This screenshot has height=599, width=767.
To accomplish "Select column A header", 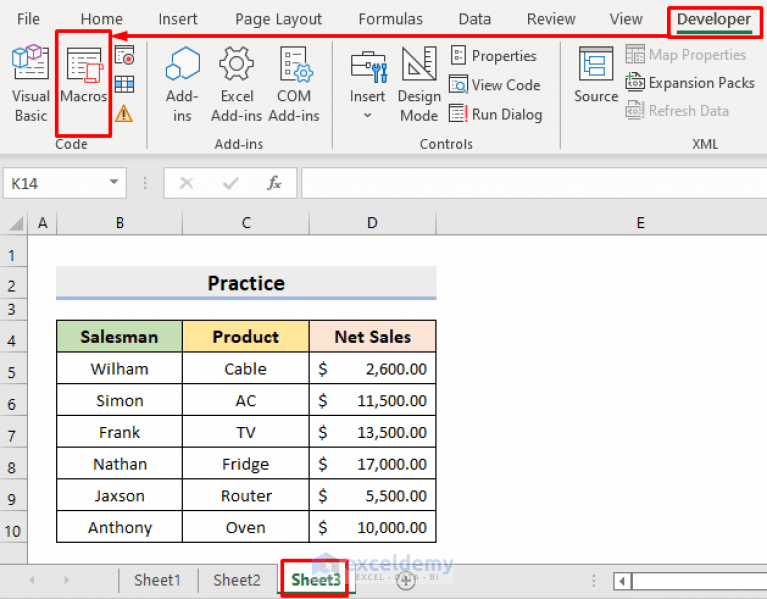I will (x=43, y=223).
